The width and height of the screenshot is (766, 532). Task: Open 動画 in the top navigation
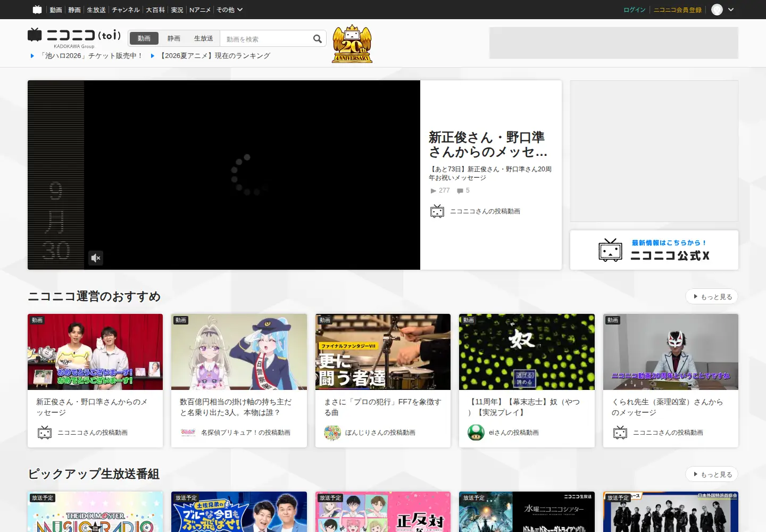56,10
